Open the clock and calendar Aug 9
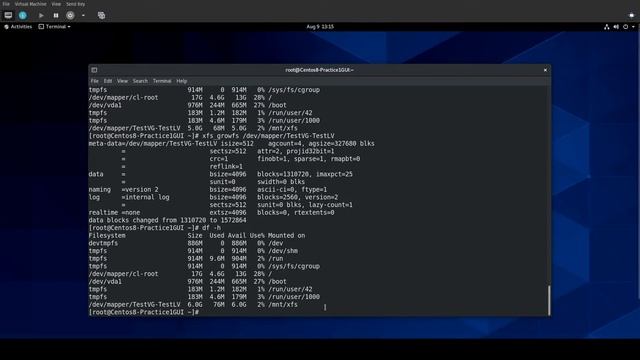 click(320, 27)
